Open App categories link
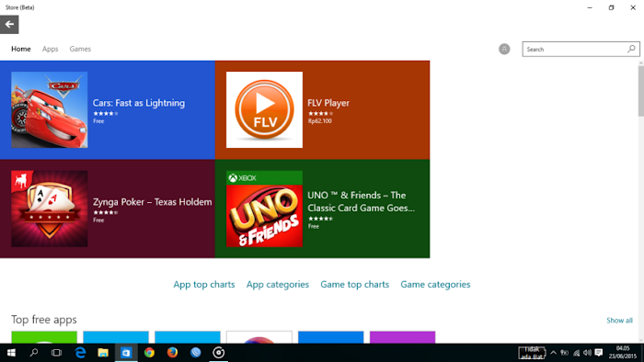Viewport: 644px width, 362px height. 278,284
